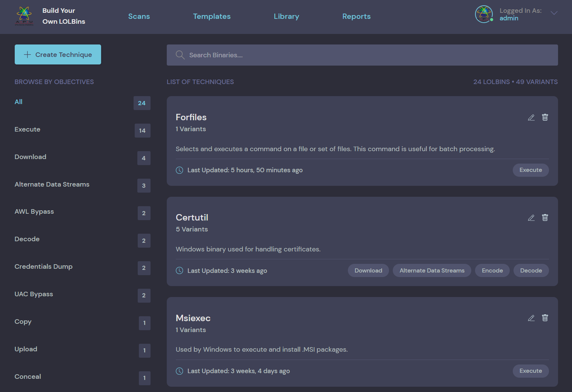Click '24 LOLBINS • 49 VARIANTS' summary text
Screen dimensions: 572x392
[x=515, y=82]
